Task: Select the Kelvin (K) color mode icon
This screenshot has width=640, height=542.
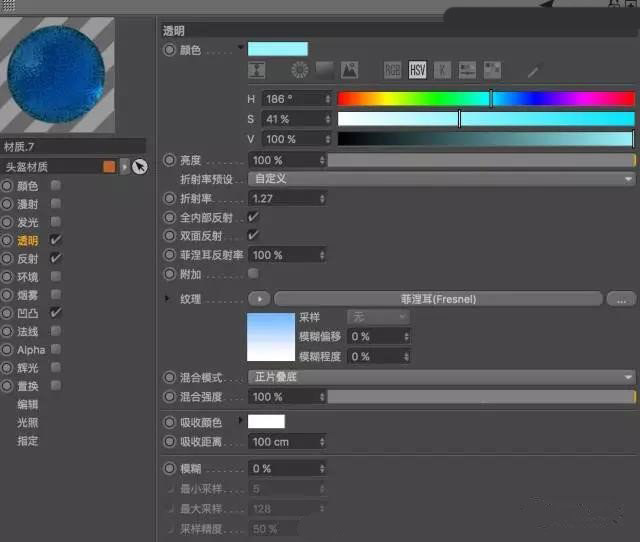Action: click(442, 70)
